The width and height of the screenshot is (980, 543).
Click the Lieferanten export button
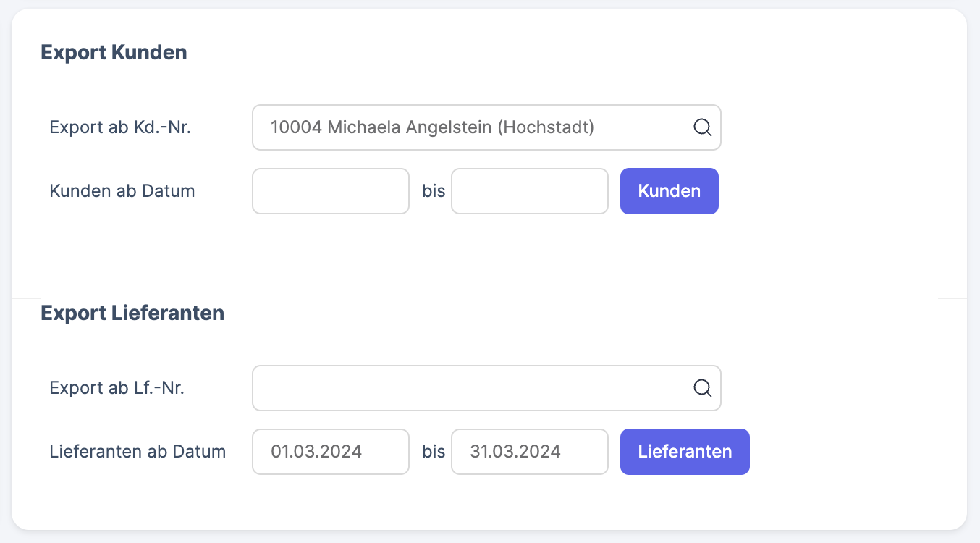(683, 451)
